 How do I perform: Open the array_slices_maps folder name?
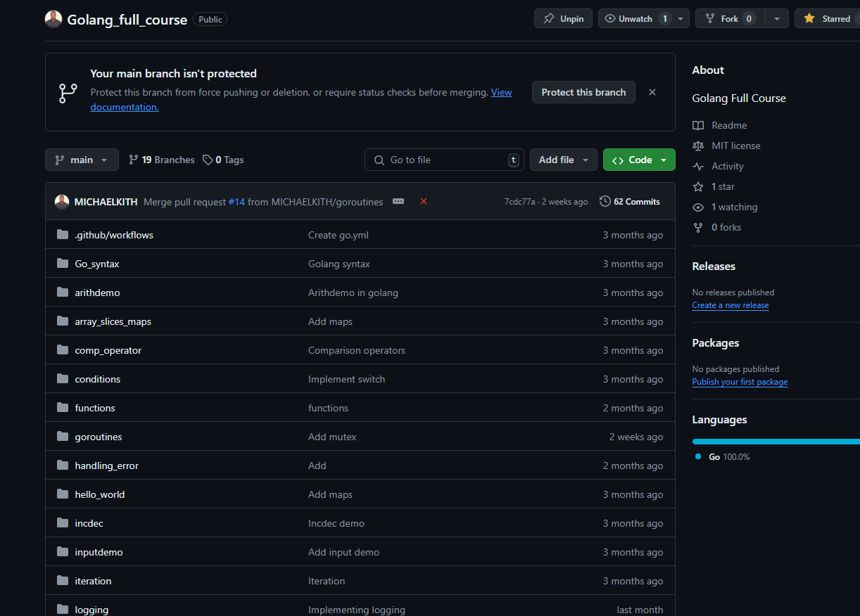pos(113,321)
